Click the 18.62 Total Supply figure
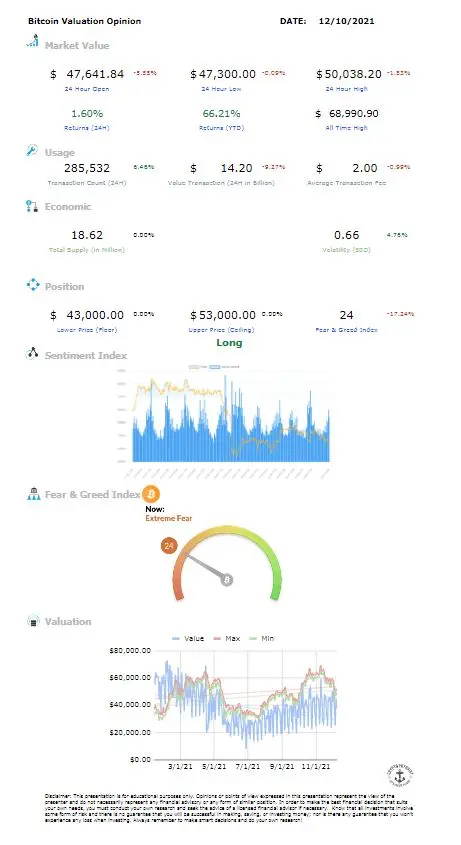The height and width of the screenshot is (845, 461). 87,235
